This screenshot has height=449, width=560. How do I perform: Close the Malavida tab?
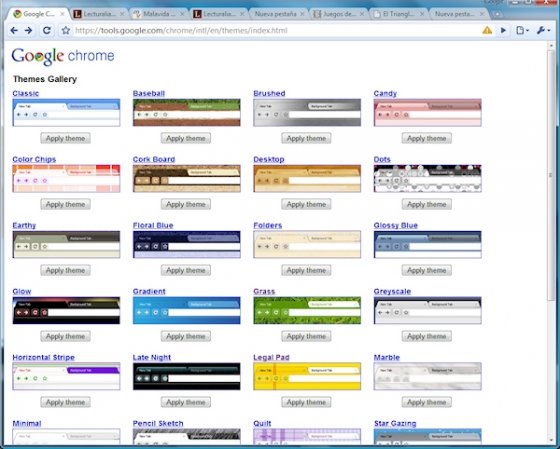(182, 14)
